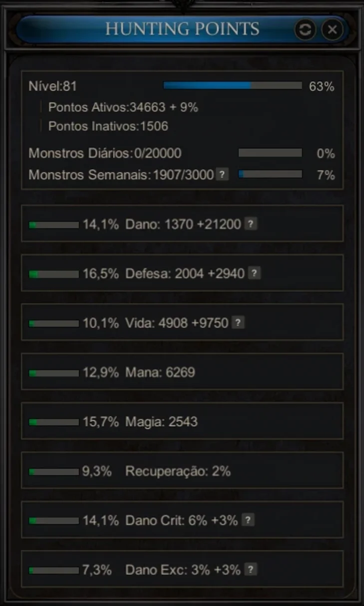Screen dimensions: 364x606
Task: Click the level progress bar at 63%
Action: [x=233, y=86]
